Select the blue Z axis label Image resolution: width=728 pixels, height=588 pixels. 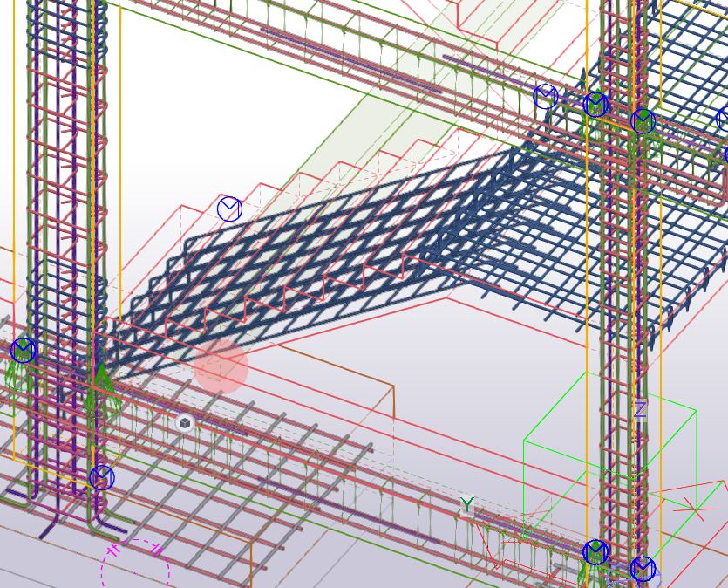[x=640, y=409]
